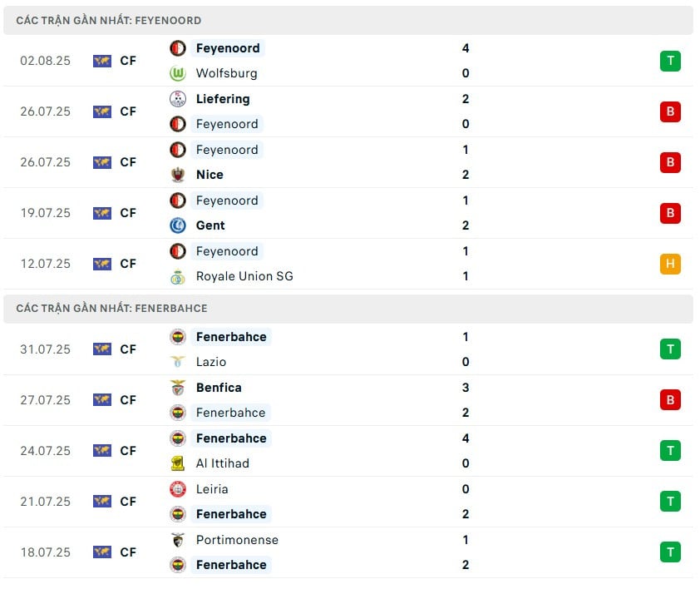Click green T badge for Feyenoord-Wolfsburg match
Image resolution: width=700 pixels, height=589 pixels.
coord(670,61)
